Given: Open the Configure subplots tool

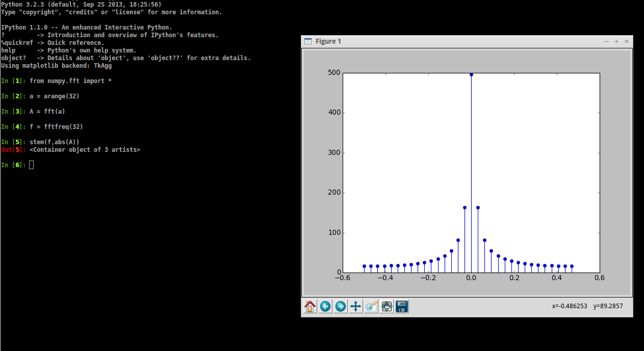Looking at the screenshot, I should coord(387,306).
